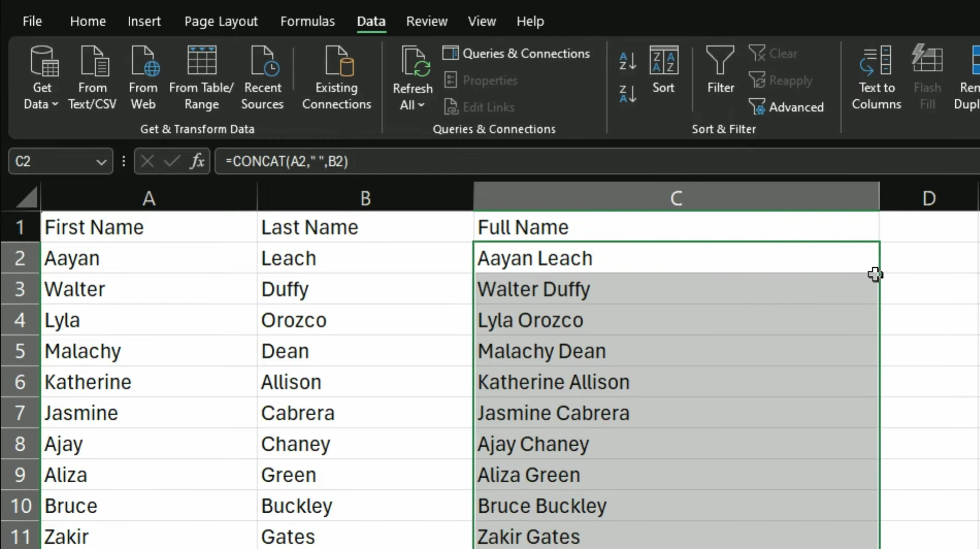The image size is (980, 549).
Task: Switch to the Home tab
Action: tap(88, 21)
